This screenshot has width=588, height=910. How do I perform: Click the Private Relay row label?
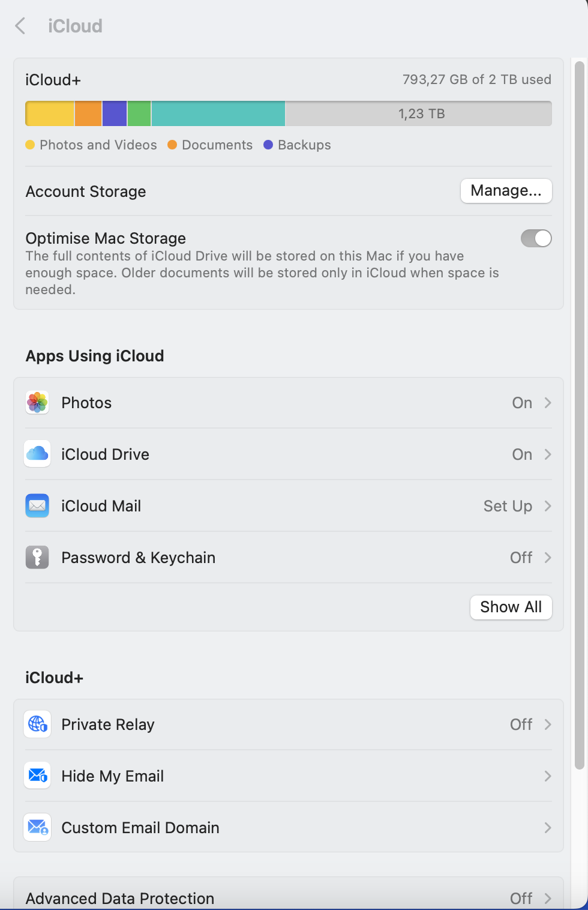coord(108,725)
